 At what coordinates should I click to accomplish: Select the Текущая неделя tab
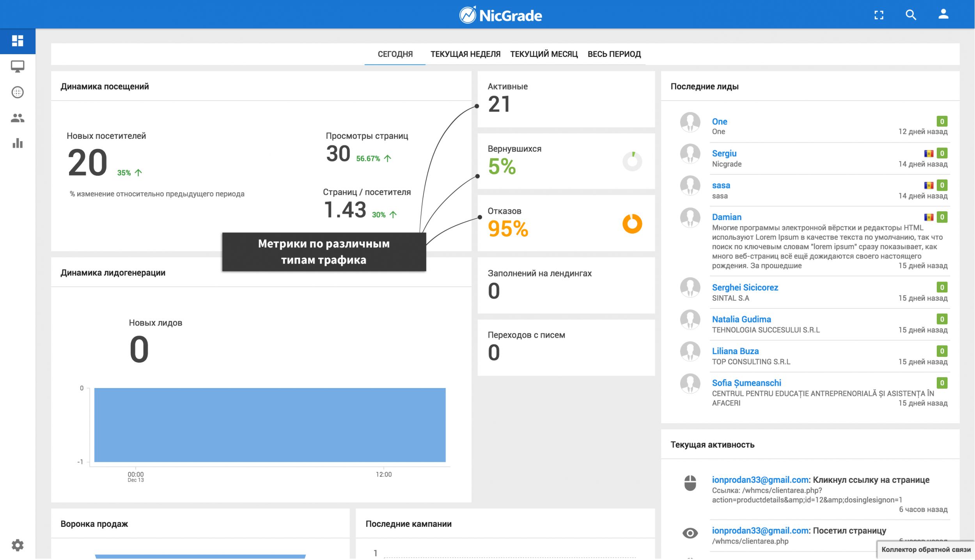tap(465, 54)
